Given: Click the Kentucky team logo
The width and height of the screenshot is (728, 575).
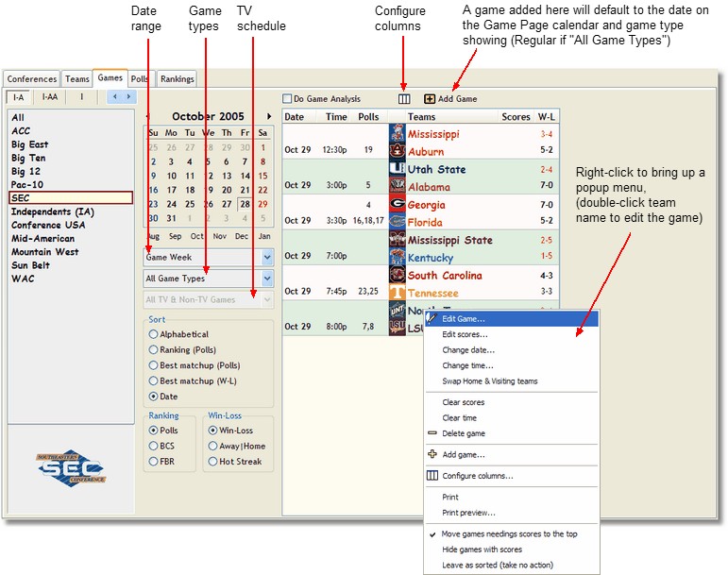Looking at the screenshot, I should 397,256.
